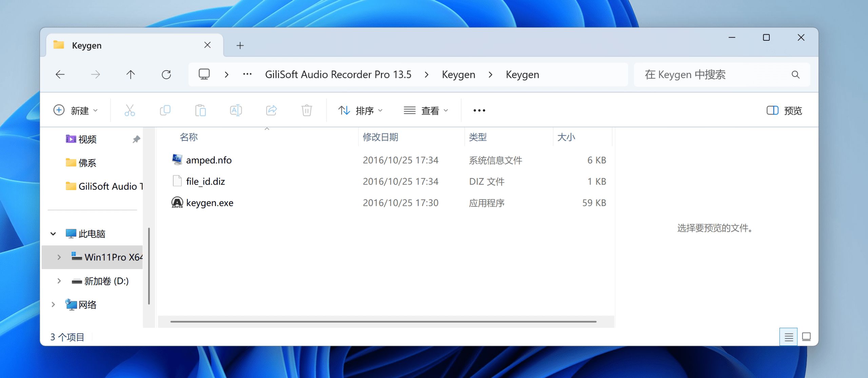Switch to large thumbnails view icon
This screenshot has width=868, height=378.
pyautogui.click(x=806, y=337)
